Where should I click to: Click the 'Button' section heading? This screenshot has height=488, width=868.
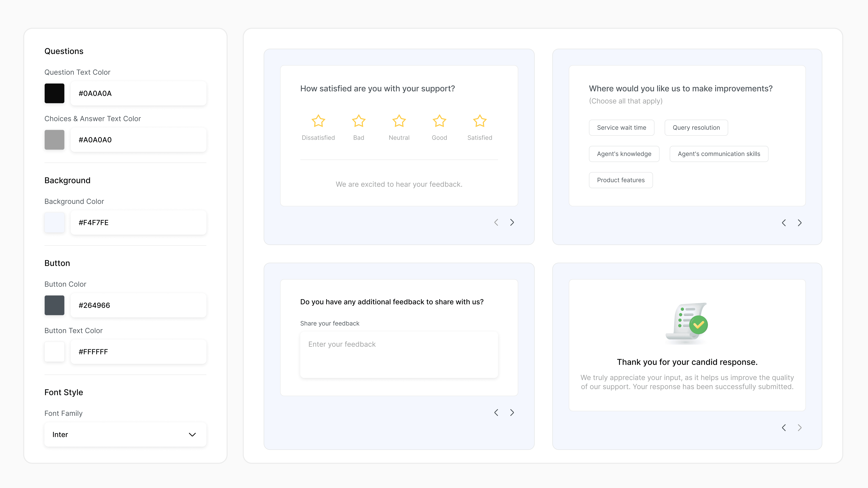coord(57,263)
